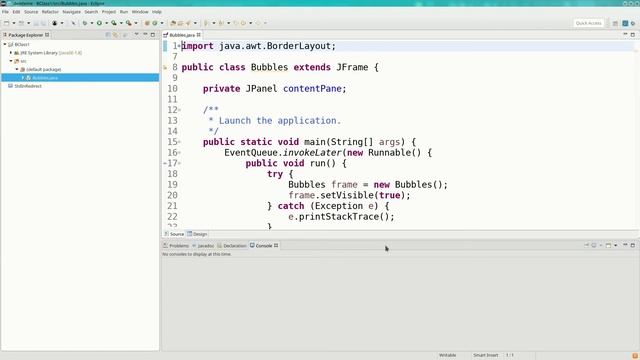The height and width of the screenshot is (360, 640).
Task: Maximize the Console view
Action: [633, 245]
